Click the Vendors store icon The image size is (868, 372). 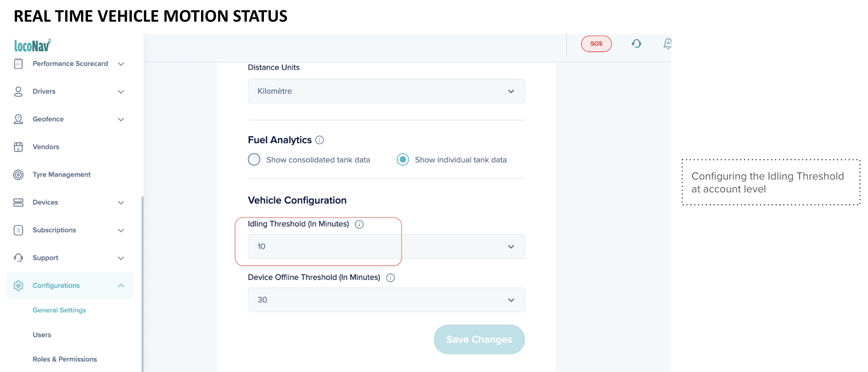18,147
